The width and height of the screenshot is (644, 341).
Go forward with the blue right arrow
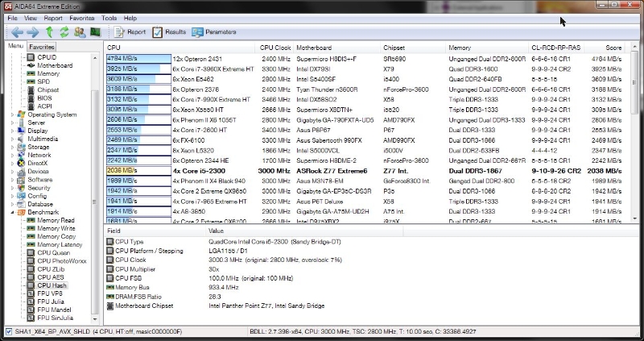(x=33, y=31)
